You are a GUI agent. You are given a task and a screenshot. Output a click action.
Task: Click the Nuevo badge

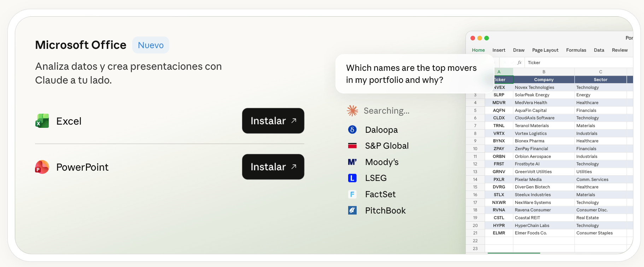click(x=151, y=45)
